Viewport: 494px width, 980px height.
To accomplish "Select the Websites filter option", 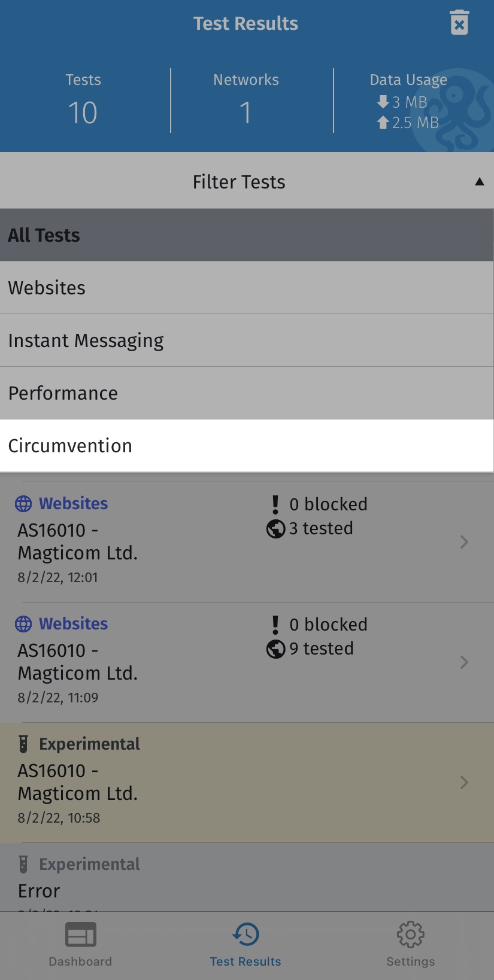I will click(247, 288).
